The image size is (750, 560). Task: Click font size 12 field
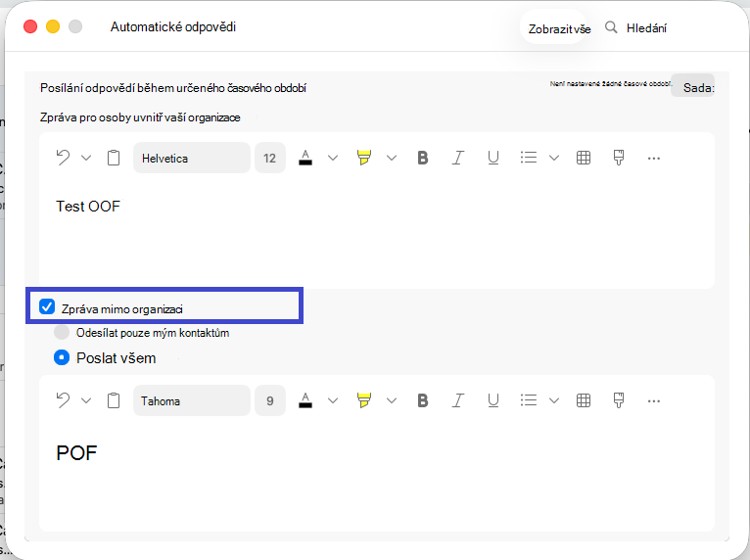point(270,158)
